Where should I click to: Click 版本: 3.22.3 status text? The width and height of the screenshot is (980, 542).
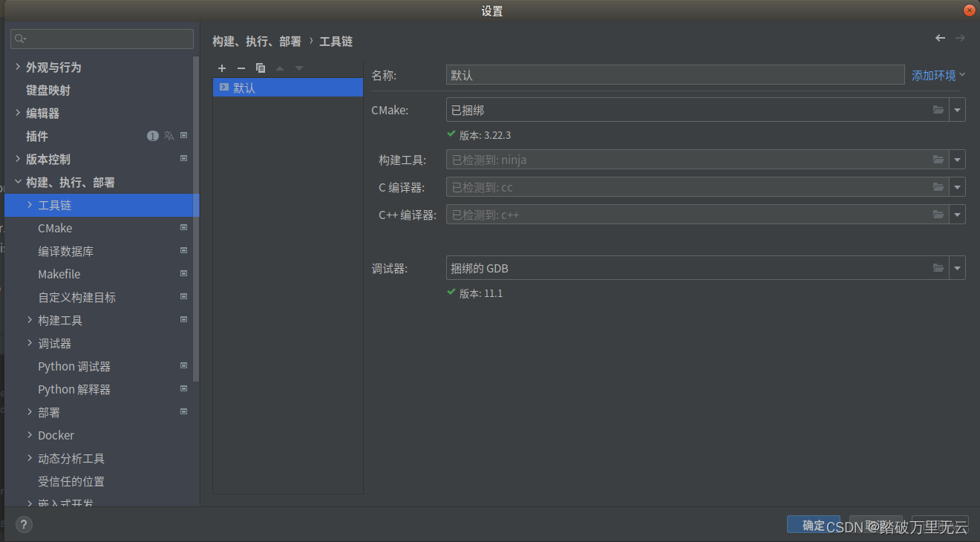(485, 135)
